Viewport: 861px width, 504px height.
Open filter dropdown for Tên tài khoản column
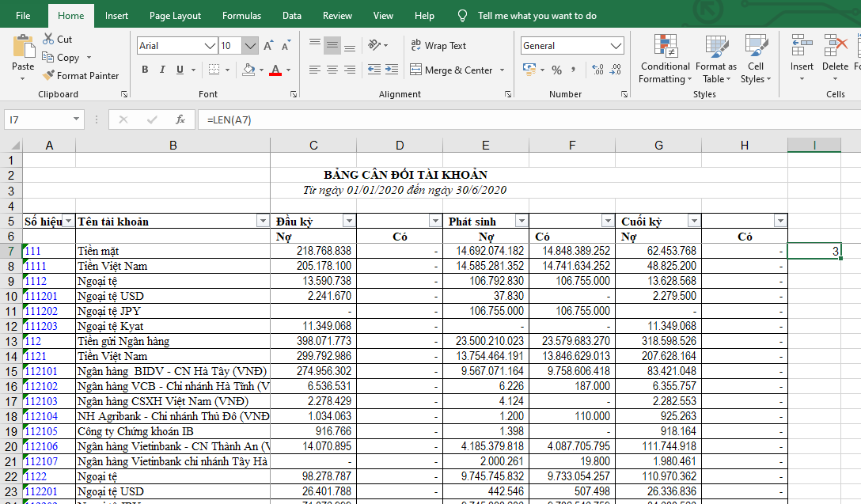coord(262,221)
